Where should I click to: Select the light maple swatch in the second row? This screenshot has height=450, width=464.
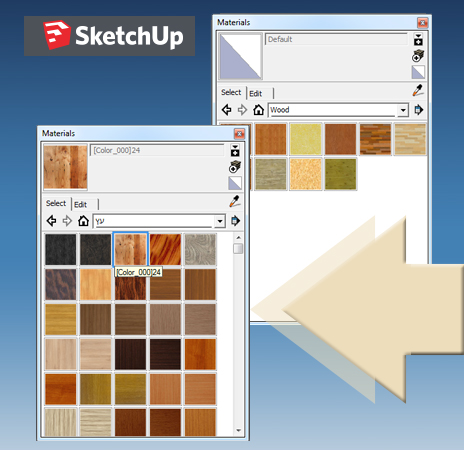click(96, 284)
